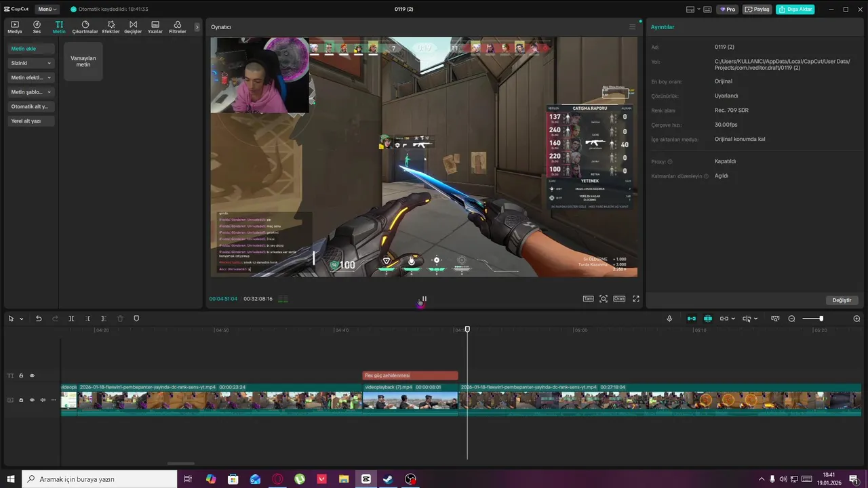Open Yerel alt yazı option
The width and height of the screenshot is (868, 488).
(x=32, y=121)
